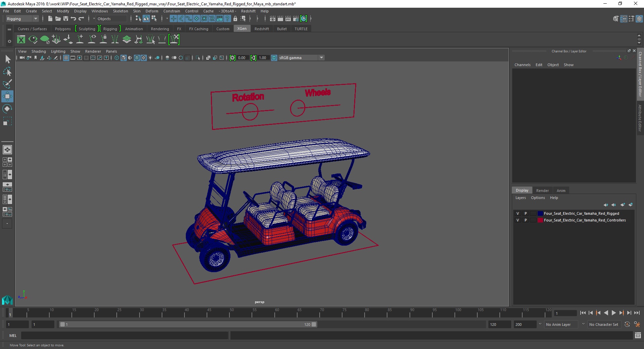Play the animation forwards
The image size is (644, 349).
(614, 313)
